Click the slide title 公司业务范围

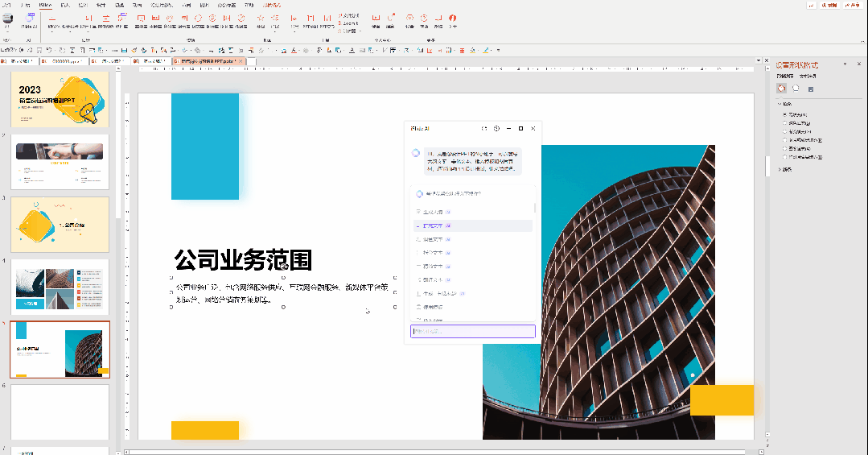tap(243, 260)
